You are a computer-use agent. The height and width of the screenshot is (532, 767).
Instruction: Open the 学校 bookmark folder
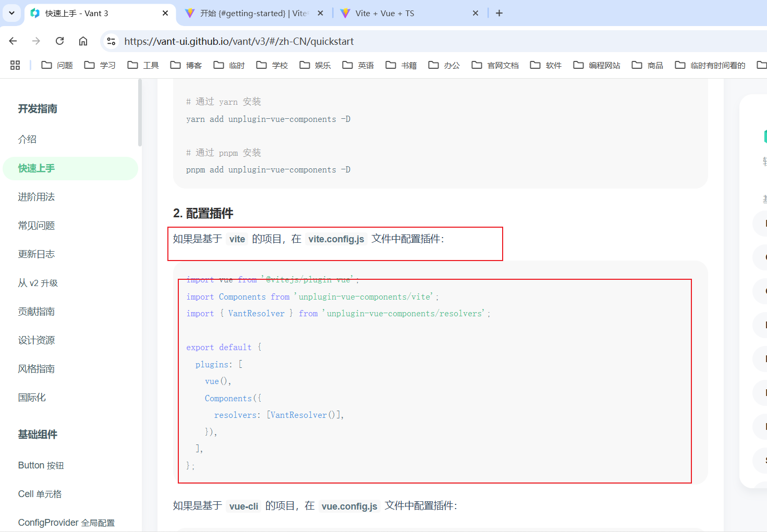272,65
